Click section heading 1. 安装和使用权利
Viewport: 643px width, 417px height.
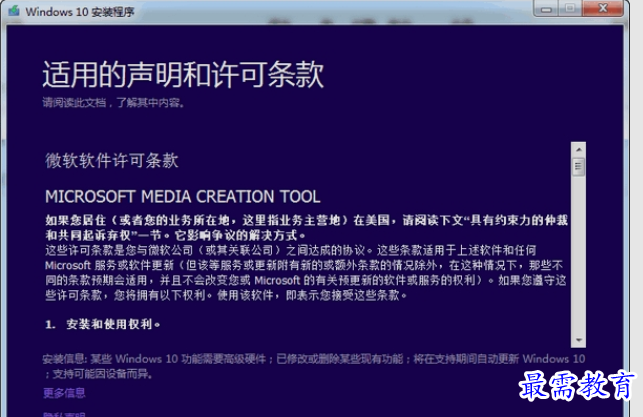pyautogui.click(x=103, y=324)
